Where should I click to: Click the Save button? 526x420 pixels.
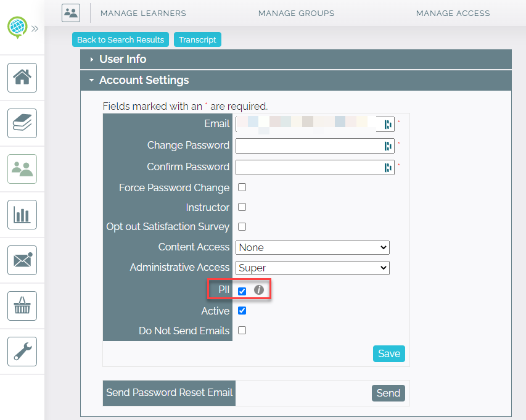tap(388, 353)
